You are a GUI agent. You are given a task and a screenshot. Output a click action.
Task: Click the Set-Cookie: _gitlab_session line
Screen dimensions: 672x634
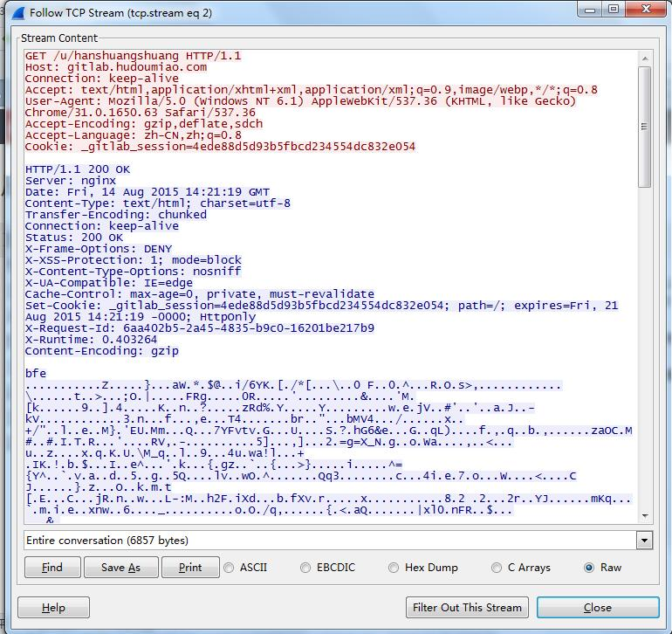click(321, 306)
